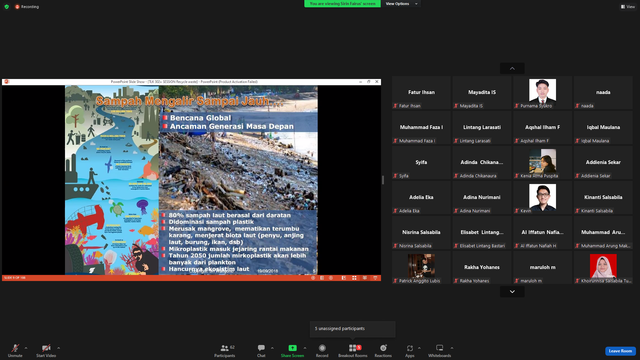
Task: Click the View layout button at top right
Action: coord(628,7)
